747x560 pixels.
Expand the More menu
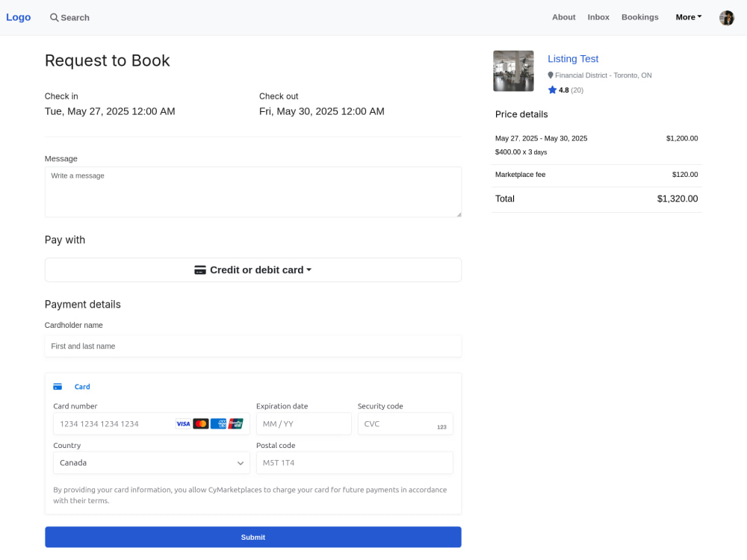(689, 17)
